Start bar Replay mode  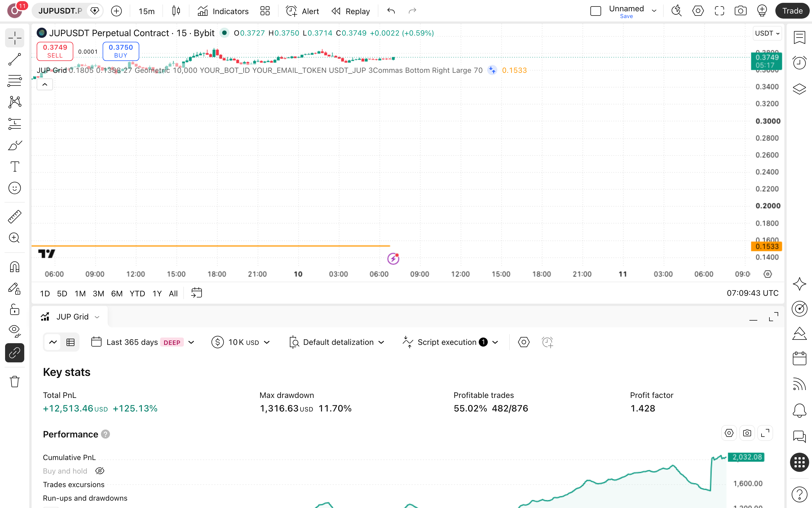pos(350,11)
